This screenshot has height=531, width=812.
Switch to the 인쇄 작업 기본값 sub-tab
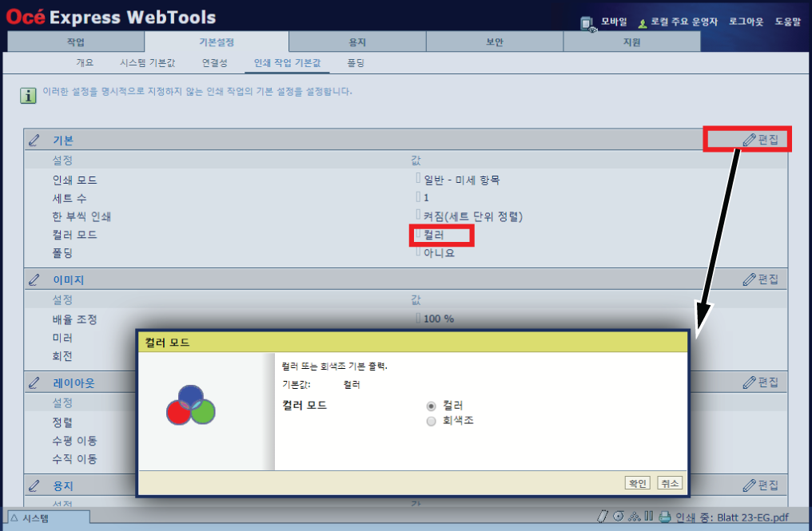pos(288,62)
